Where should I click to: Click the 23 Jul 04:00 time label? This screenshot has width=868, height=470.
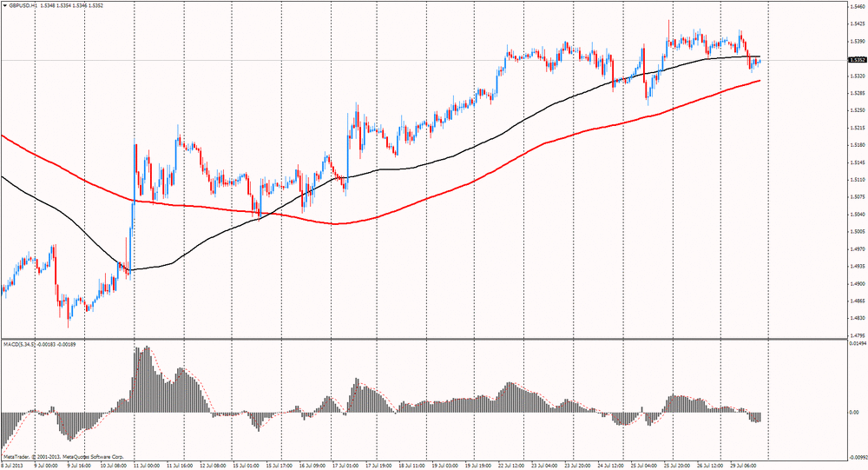click(x=544, y=467)
